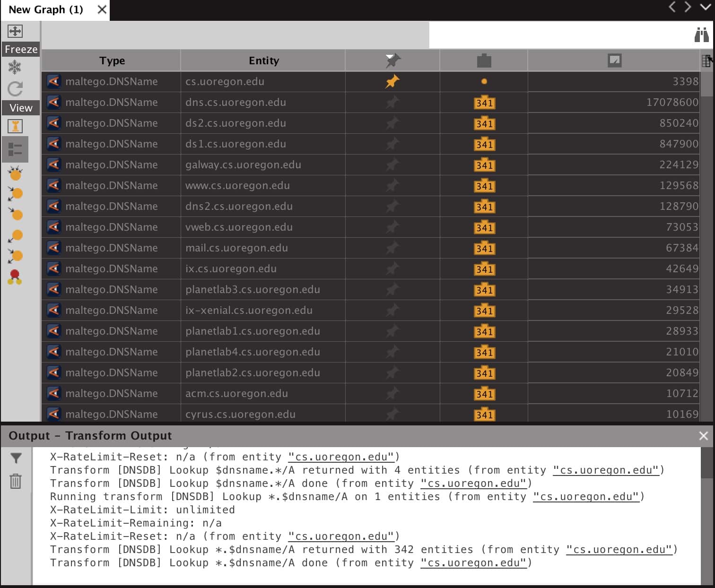Unpin the cs.uoregon.edu entity
Viewport: 715px width, 588px height.
[x=392, y=81]
